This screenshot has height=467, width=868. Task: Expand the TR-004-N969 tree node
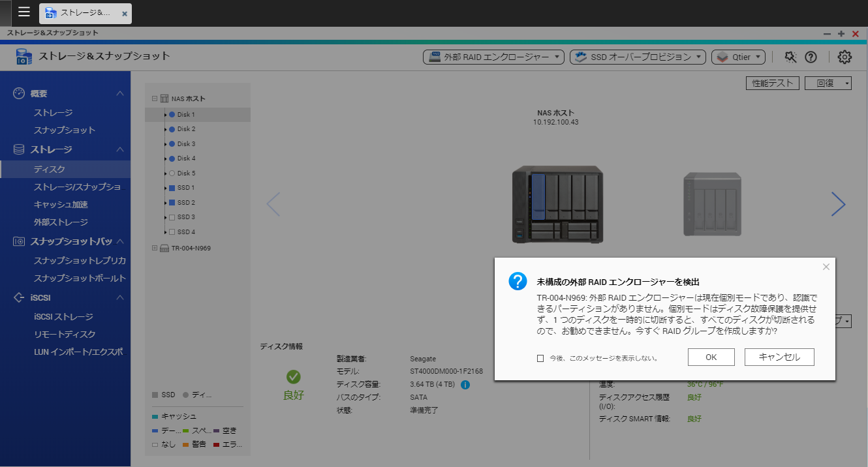pos(155,248)
